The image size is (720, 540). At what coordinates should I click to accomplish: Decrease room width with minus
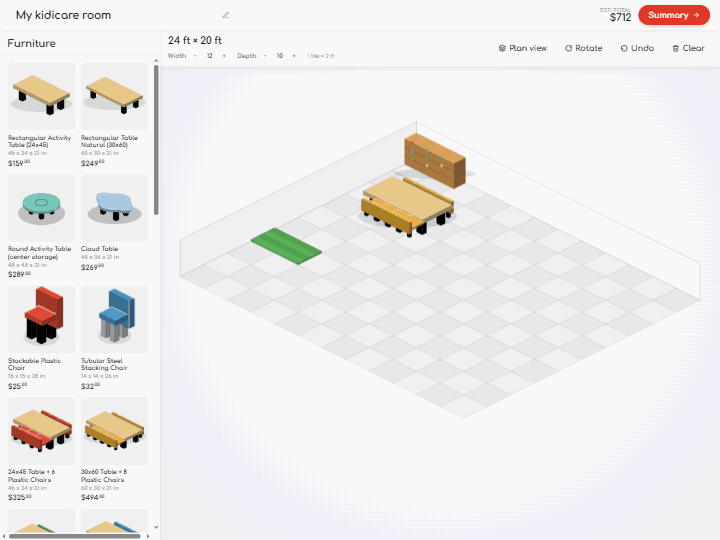click(x=195, y=56)
